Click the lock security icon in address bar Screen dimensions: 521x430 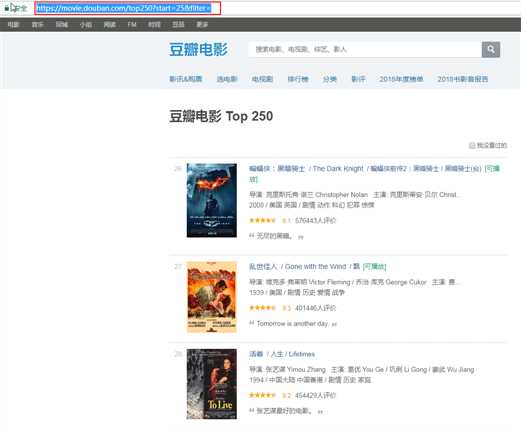pos(7,8)
